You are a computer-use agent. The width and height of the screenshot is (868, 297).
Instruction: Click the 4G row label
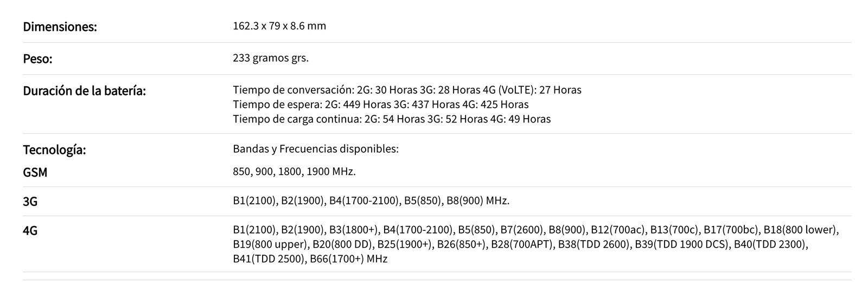[30, 231]
